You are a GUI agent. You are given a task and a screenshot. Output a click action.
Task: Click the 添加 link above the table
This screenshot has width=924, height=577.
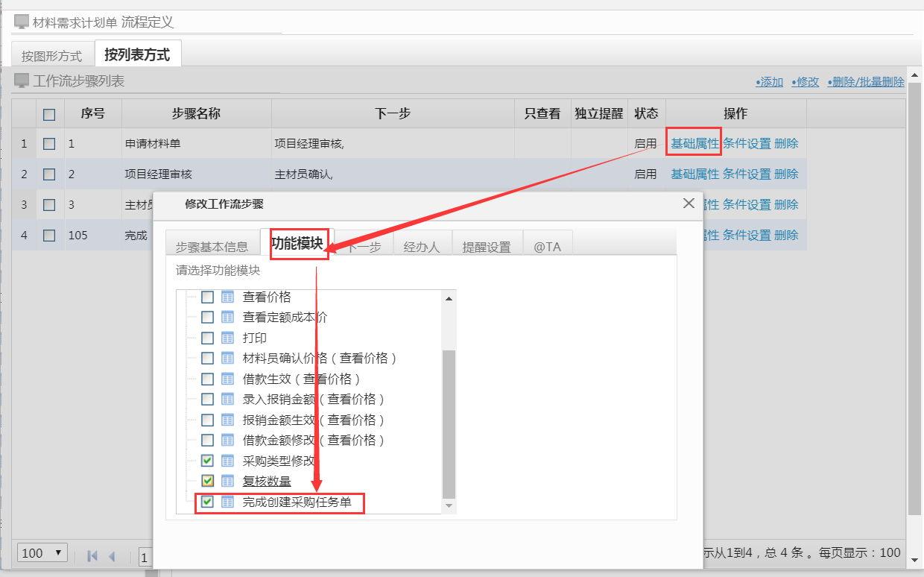[x=769, y=82]
